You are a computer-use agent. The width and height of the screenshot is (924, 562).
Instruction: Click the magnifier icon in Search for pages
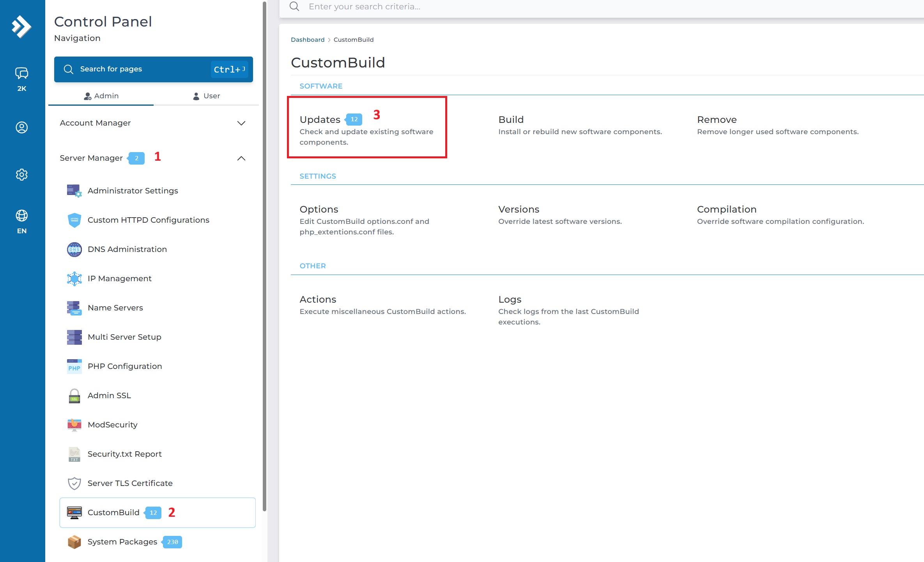pyautogui.click(x=69, y=69)
